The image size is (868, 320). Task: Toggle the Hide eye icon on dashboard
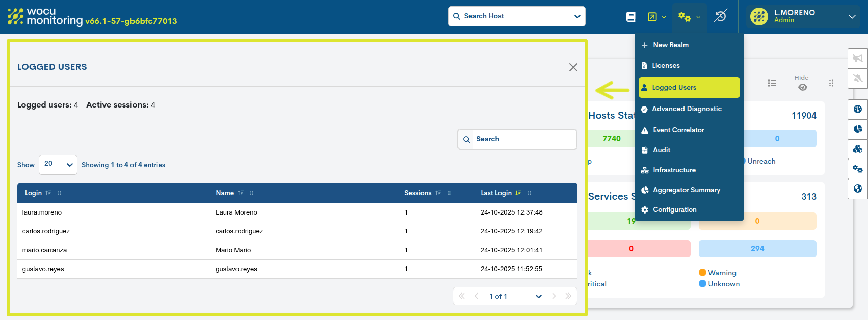tap(802, 87)
